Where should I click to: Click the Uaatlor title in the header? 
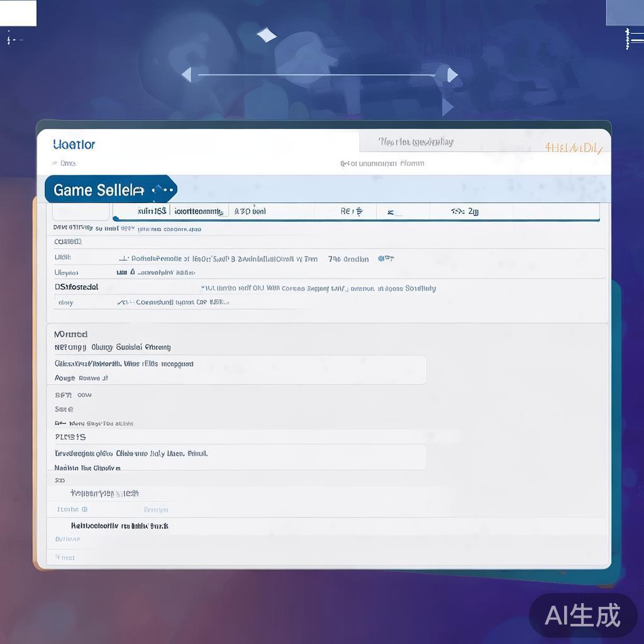click(x=74, y=145)
